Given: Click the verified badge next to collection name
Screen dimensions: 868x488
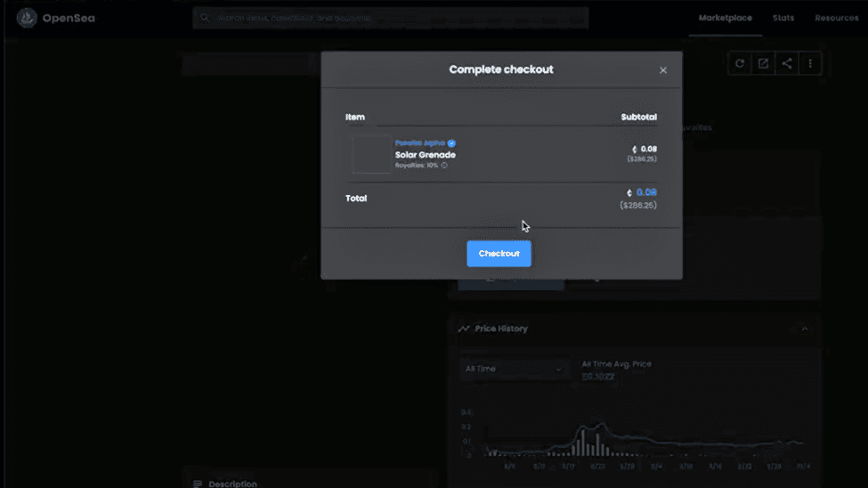Looking at the screenshot, I should point(451,142).
